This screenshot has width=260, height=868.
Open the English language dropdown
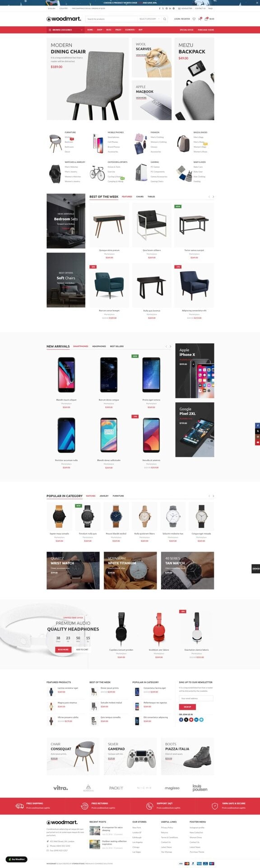[52, 8]
